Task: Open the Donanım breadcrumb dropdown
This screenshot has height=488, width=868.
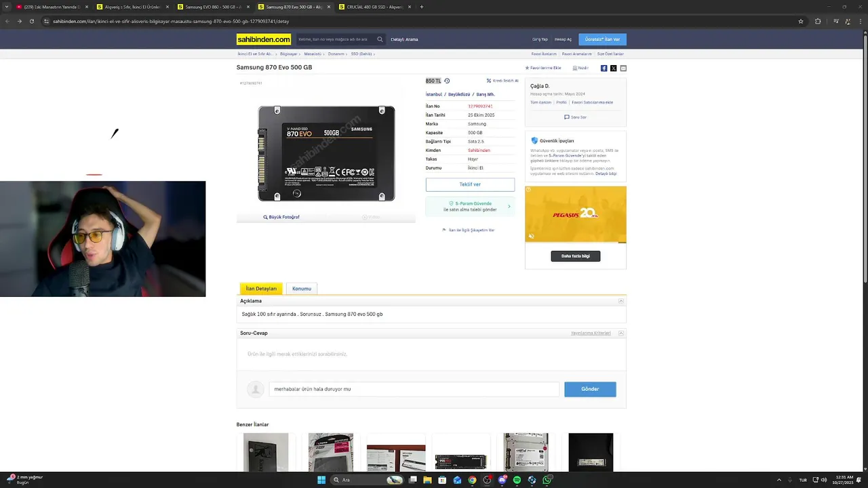Action: coord(338,54)
